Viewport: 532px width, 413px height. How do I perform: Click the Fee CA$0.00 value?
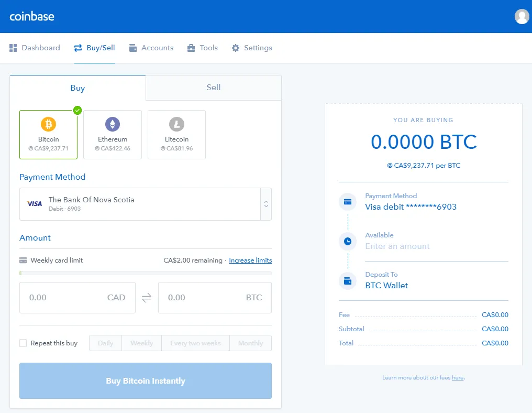(495, 315)
